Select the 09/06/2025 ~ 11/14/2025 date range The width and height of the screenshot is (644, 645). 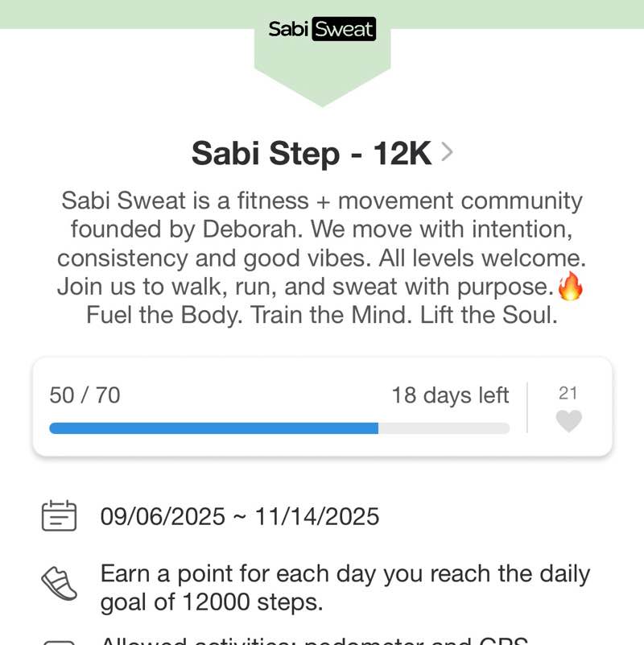coord(239,516)
